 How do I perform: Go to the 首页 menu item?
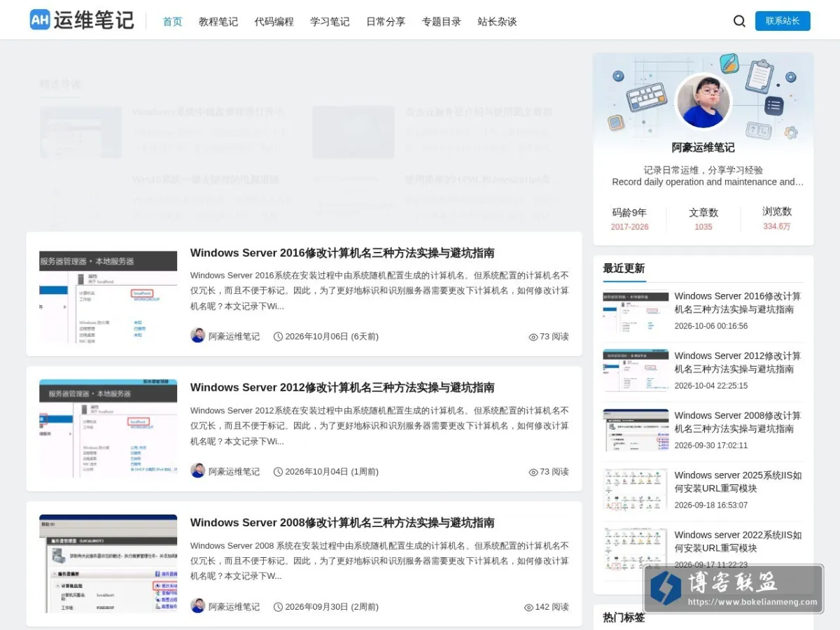[172, 22]
